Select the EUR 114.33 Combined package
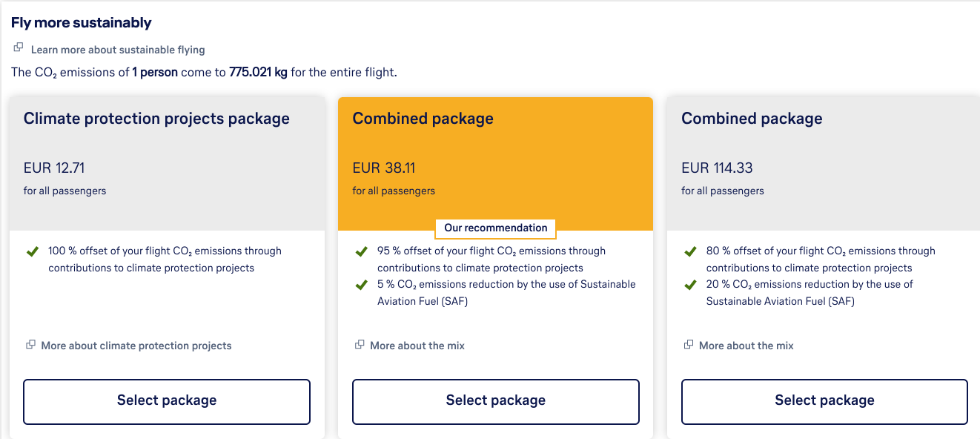This screenshot has height=439, width=980. click(824, 401)
